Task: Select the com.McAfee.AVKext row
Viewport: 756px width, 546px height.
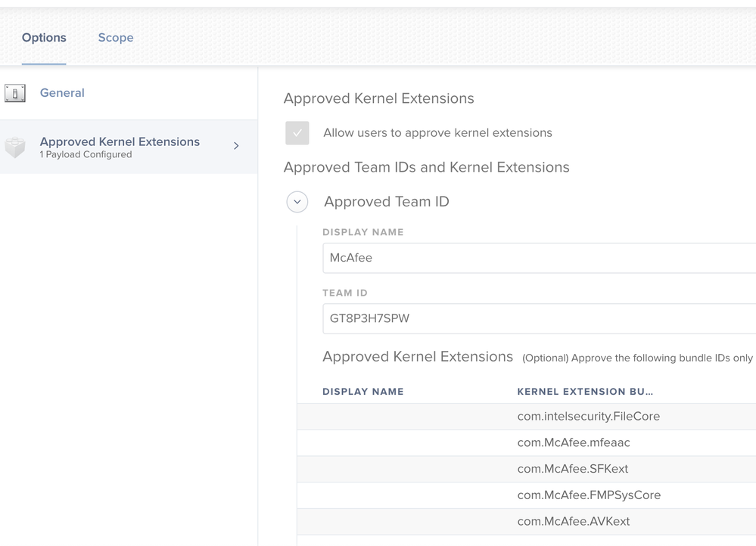Action: [x=527, y=522]
